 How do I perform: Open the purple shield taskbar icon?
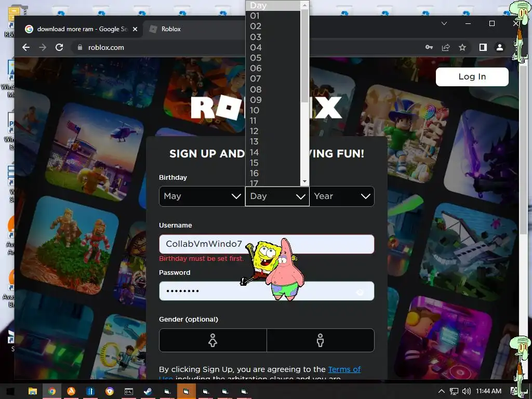click(x=110, y=391)
